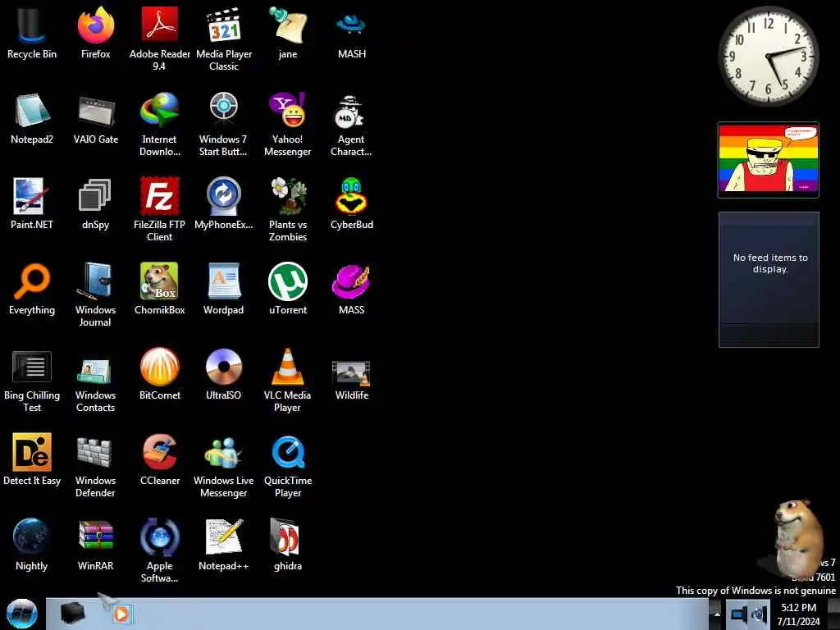Select the Windows Journal icon
840x630 pixels.
(x=95, y=294)
